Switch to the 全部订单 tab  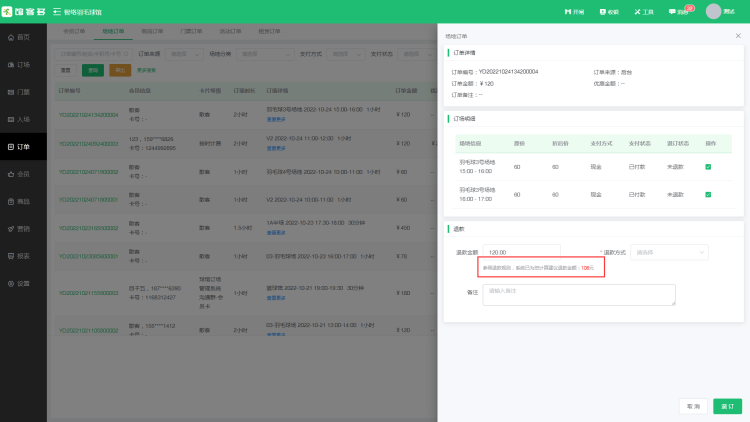pos(73,32)
